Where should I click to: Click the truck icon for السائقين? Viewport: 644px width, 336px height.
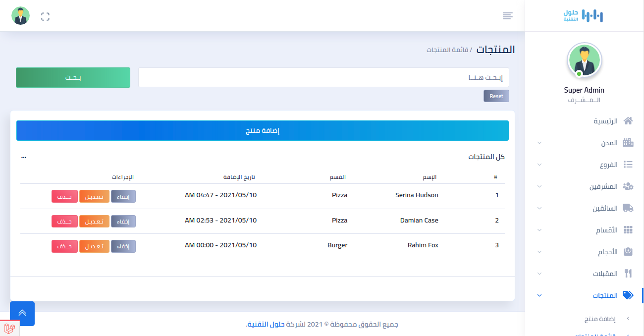(628, 208)
